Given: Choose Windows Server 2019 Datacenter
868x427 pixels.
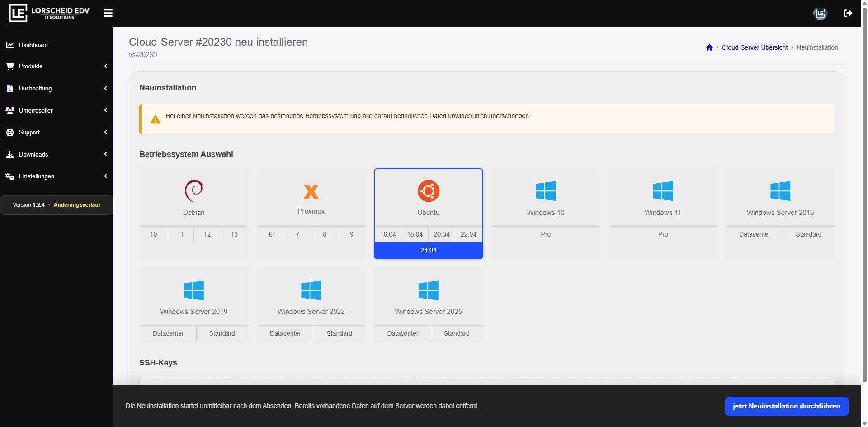Looking at the screenshot, I should tap(168, 333).
